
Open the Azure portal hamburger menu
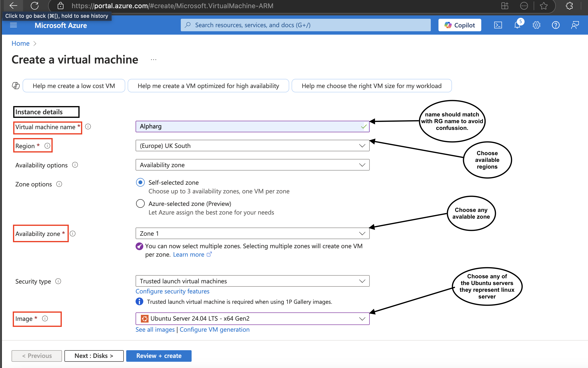(14, 25)
